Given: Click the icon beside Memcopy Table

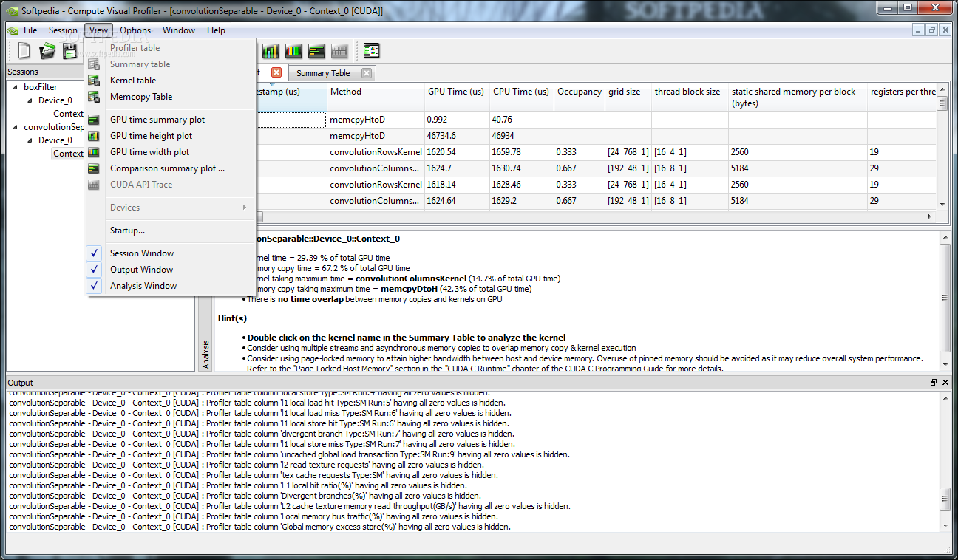Looking at the screenshot, I should (94, 97).
